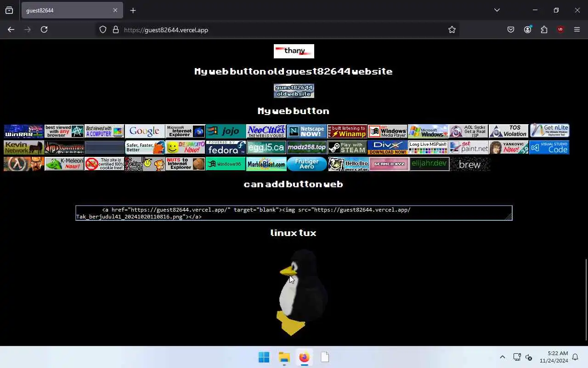Open the Despacito Now! badge
This screenshot has height=368, width=588.
[x=185, y=148]
